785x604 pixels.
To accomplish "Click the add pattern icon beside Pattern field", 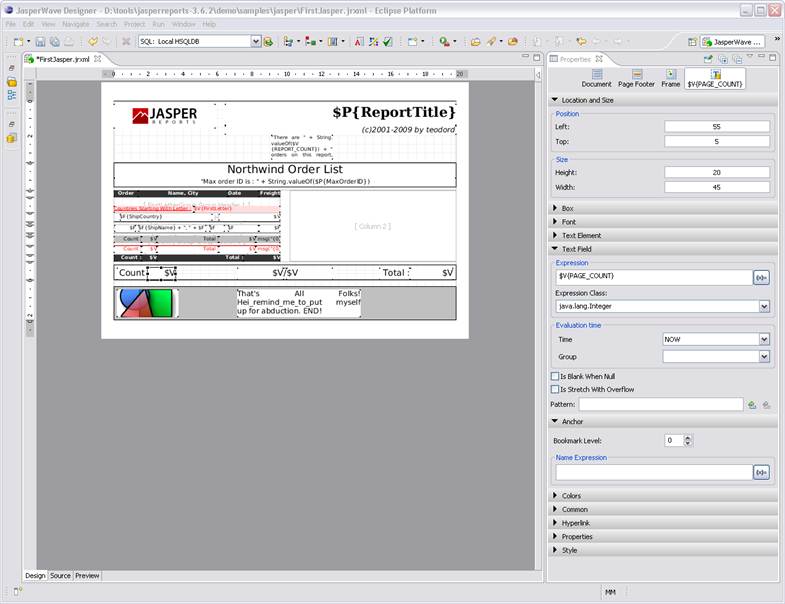I will coord(752,405).
